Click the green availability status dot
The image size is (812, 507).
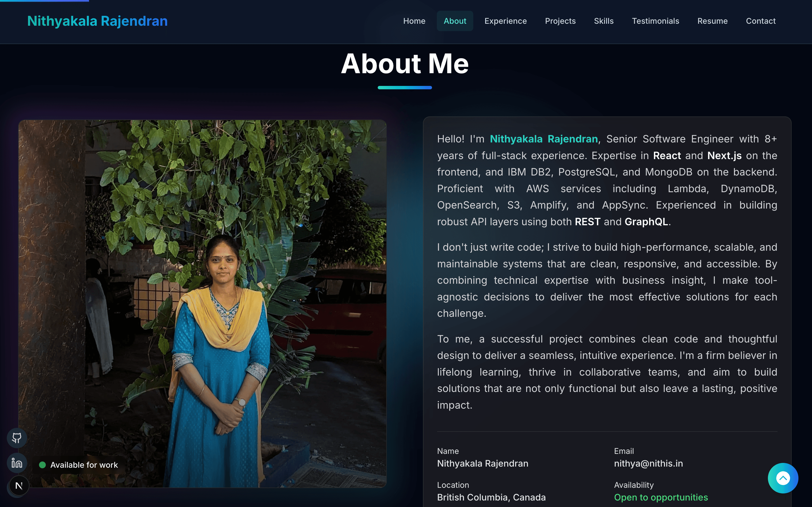pos(42,465)
